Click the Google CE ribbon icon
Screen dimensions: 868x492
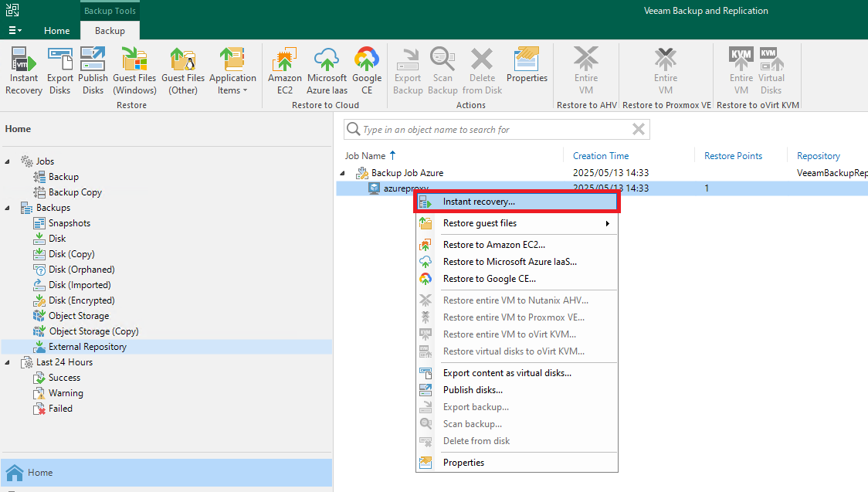367,71
